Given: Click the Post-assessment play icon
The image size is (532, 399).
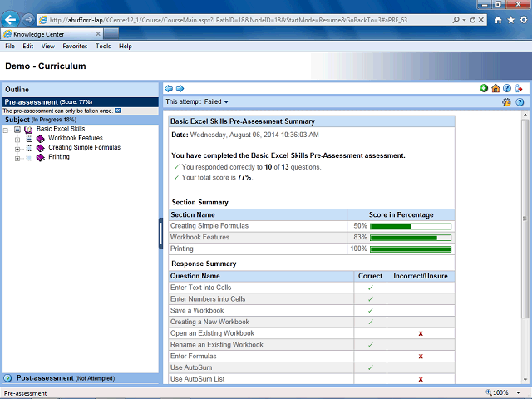Looking at the screenshot, I should point(7,378).
